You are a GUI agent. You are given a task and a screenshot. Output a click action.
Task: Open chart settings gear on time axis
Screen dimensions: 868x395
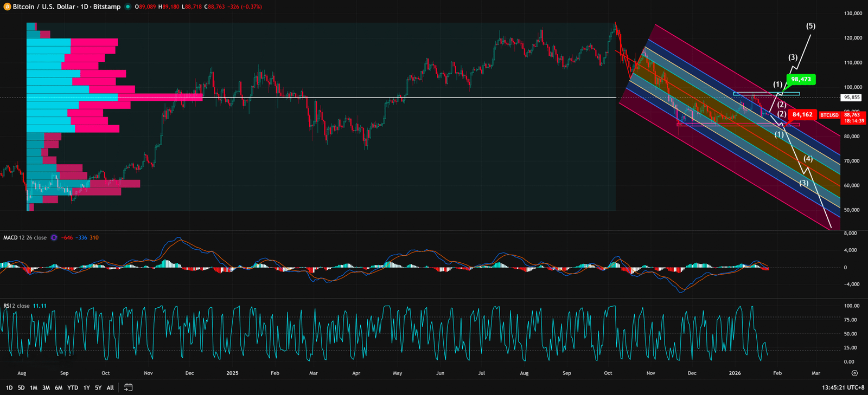pos(854,373)
